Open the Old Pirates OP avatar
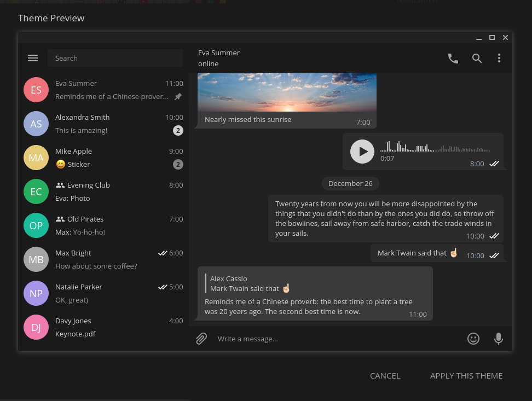Screen dimensions: 532x401 pos(36,225)
